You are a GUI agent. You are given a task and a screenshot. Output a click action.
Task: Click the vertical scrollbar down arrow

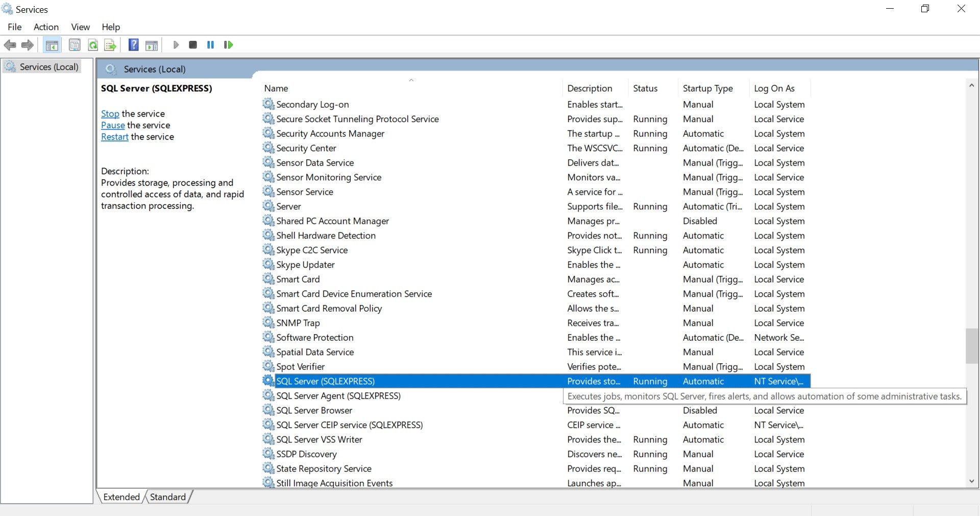click(972, 481)
